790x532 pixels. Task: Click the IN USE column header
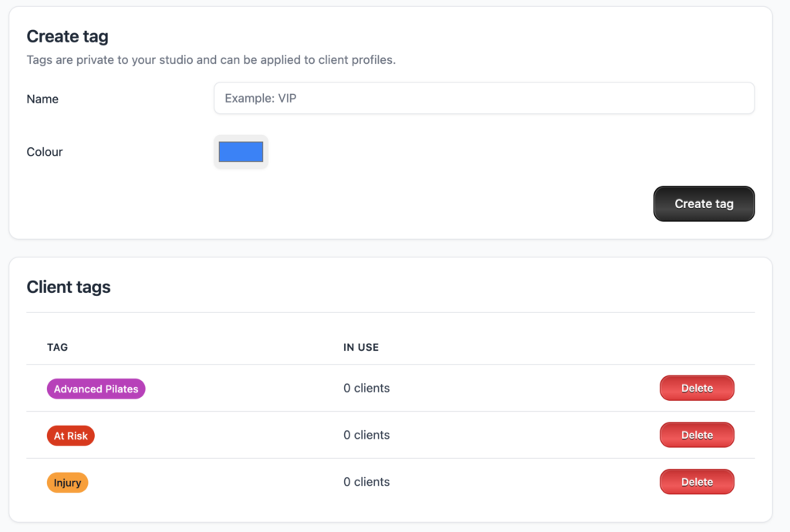point(361,348)
